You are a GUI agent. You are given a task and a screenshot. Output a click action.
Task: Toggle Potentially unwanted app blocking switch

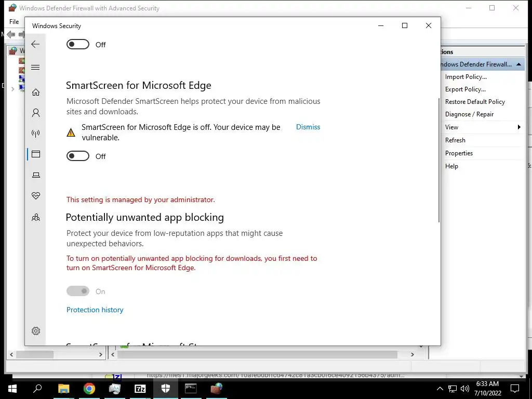point(78,291)
